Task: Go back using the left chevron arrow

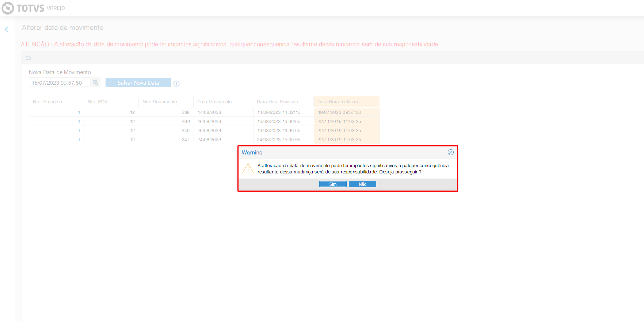Action: 6,29
